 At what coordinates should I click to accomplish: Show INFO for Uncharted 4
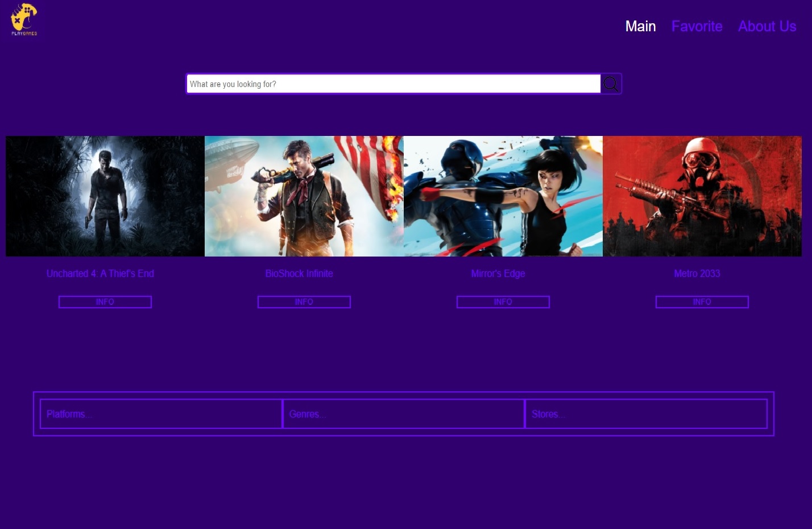(x=105, y=302)
